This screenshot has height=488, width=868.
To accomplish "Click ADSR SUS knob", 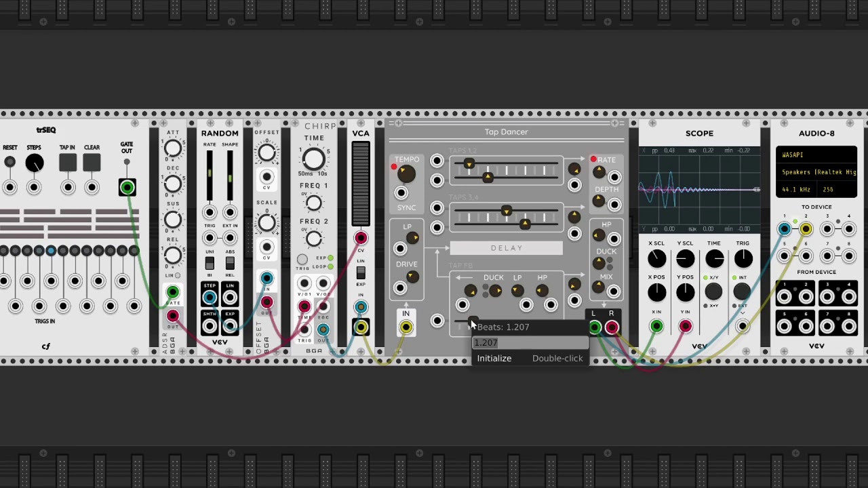I will (x=173, y=220).
